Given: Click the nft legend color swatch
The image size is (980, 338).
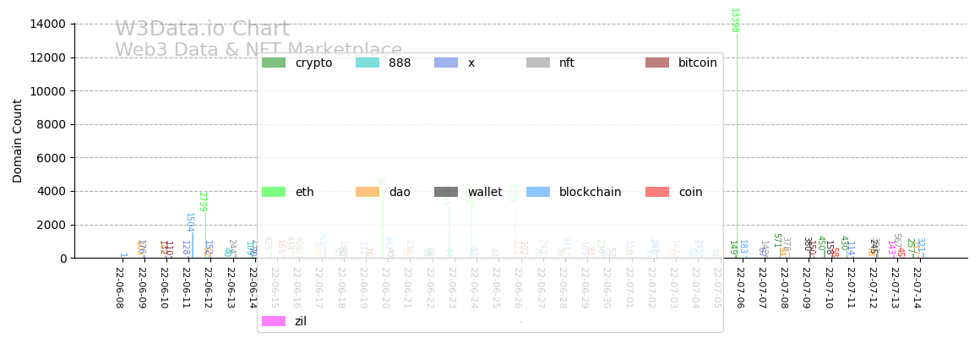Looking at the screenshot, I should (x=538, y=63).
